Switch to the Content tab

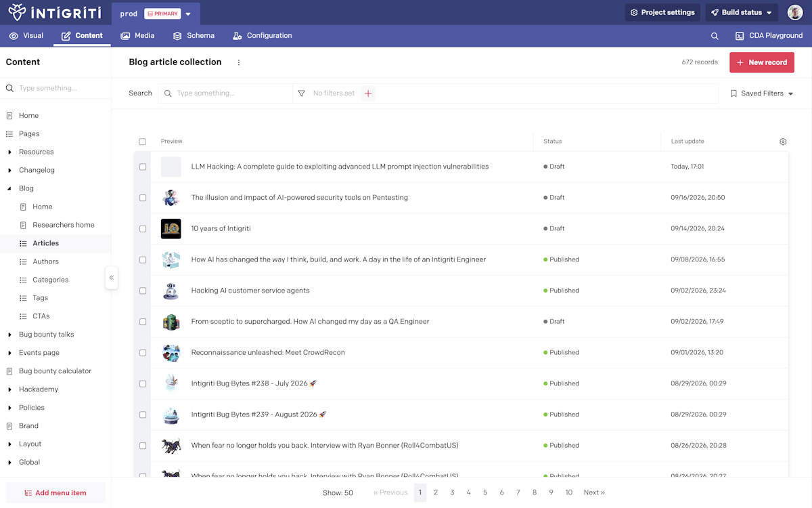pyautogui.click(x=82, y=36)
